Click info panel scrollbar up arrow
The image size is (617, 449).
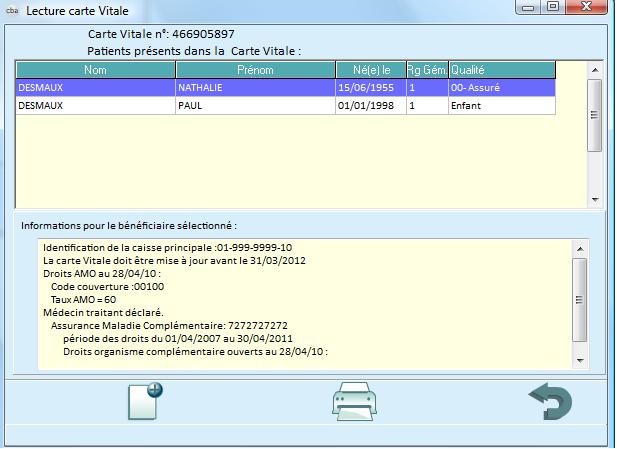tap(580, 249)
